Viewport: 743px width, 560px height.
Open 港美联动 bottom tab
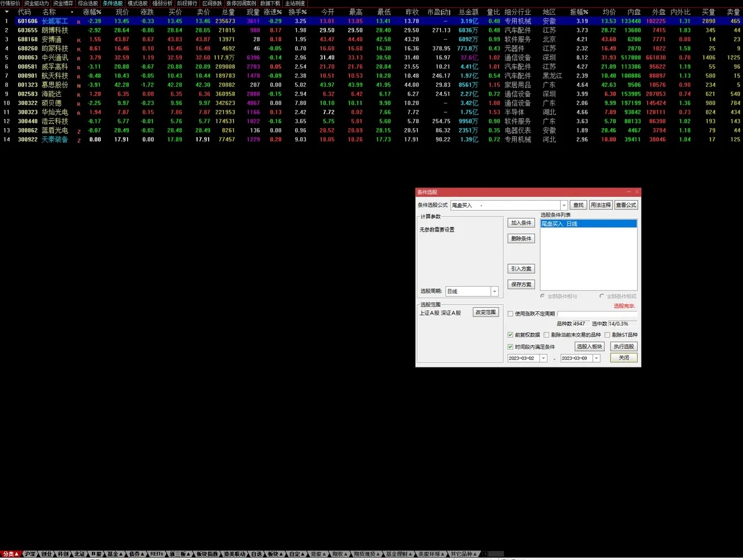pos(234,554)
